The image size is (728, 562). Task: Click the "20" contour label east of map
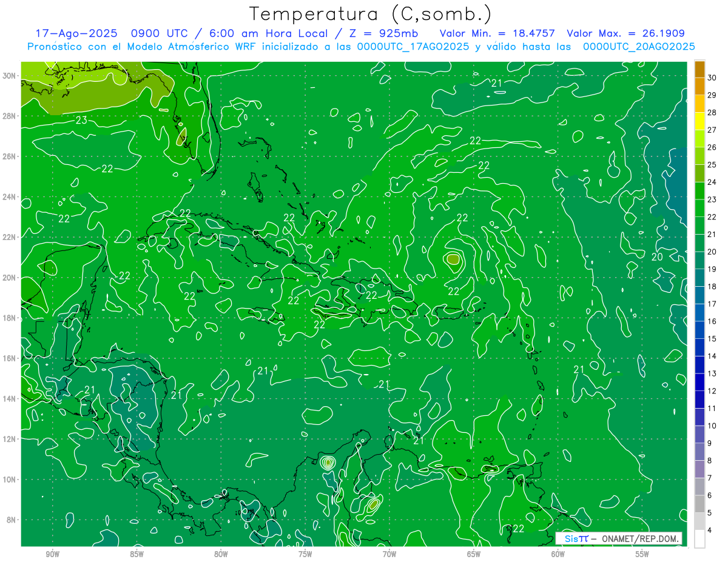click(x=657, y=256)
